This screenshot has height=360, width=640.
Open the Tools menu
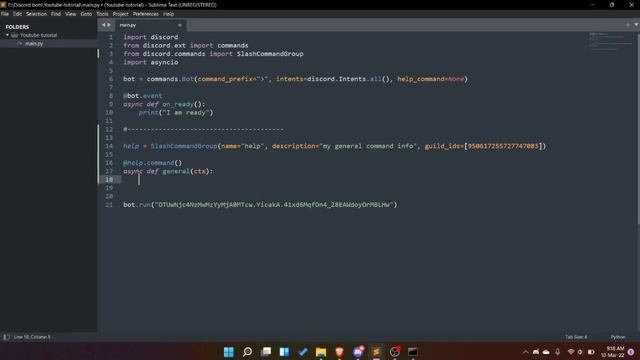tap(102, 14)
